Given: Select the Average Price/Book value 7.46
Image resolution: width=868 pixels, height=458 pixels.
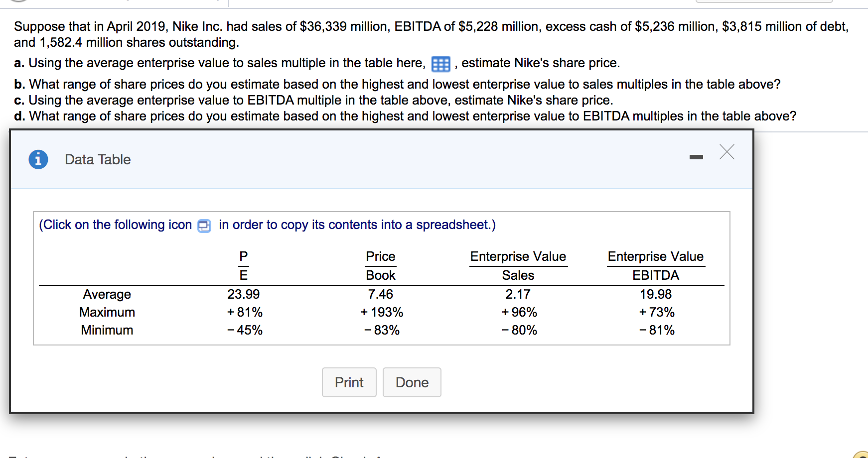Looking at the screenshot, I should point(381,294).
